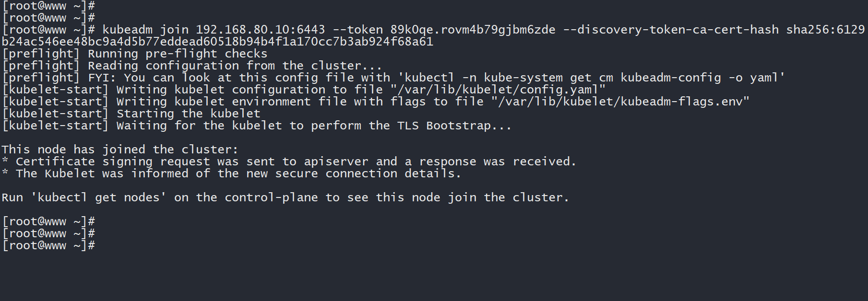This screenshot has height=301, width=868.
Task: Click the last empty shell prompt
Action: point(48,245)
